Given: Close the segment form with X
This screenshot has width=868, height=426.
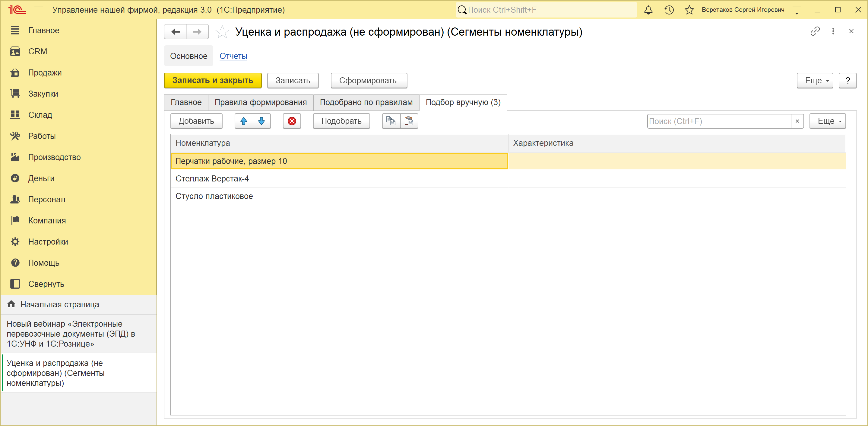Looking at the screenshot, I should pos(851,31).
